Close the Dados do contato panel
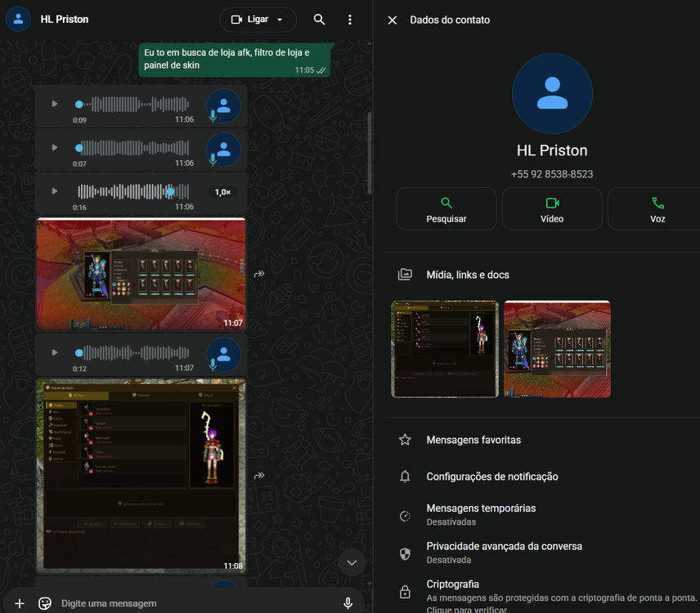The image size is (700, 613). pos(393,20)
